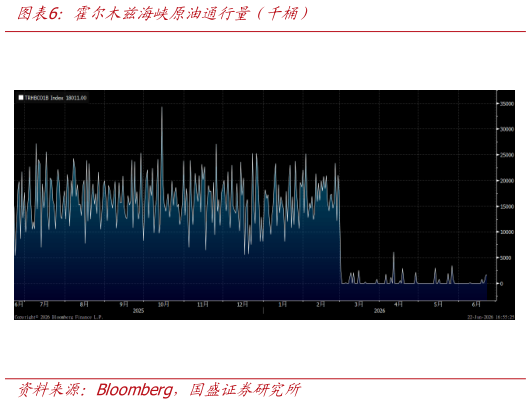
Task: Click the '7月' month label
Action: pos(44,304)
